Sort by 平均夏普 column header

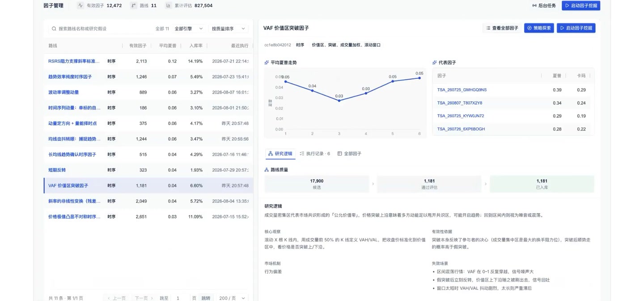168,46
